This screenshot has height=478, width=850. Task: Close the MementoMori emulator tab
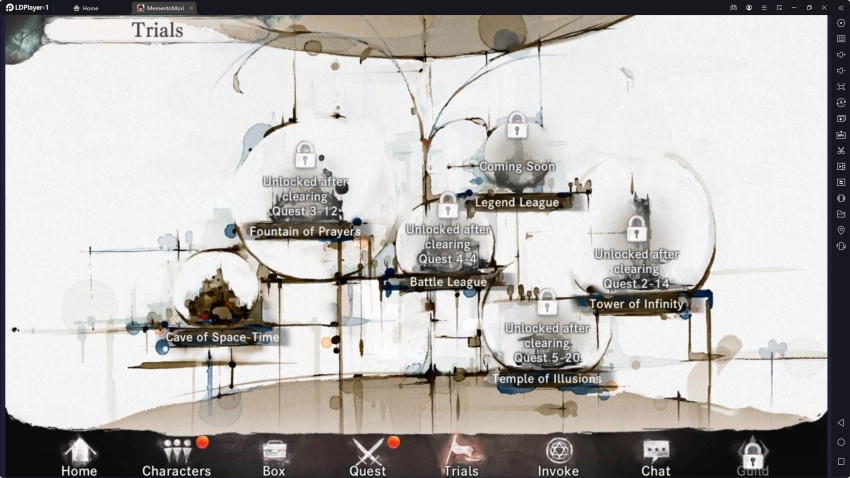click(191, 7)
